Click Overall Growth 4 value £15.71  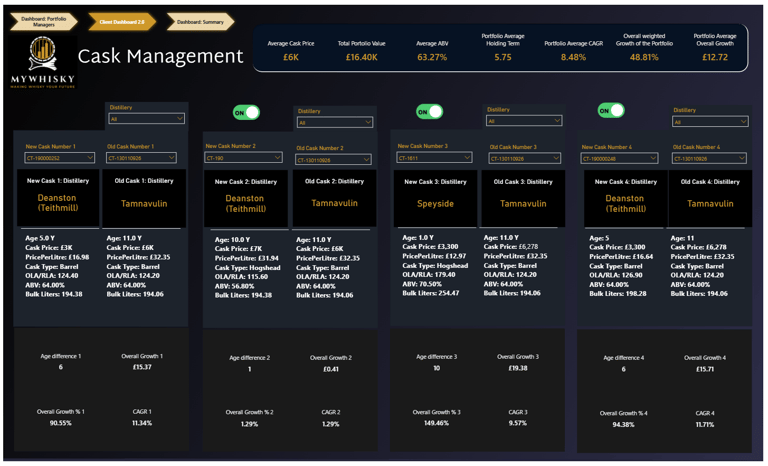[x=705, y=369]
